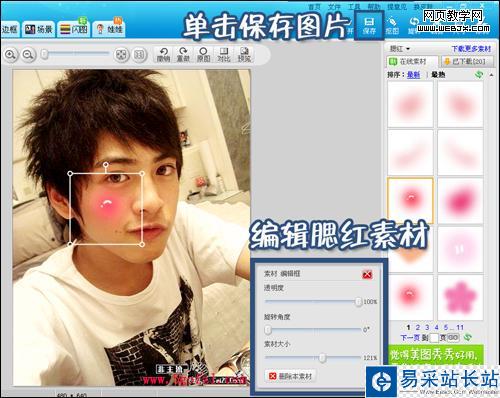Switch to the 闪图 tab
Image resolution: width=500 pixels, height=398 pixels.
[74, 29]
